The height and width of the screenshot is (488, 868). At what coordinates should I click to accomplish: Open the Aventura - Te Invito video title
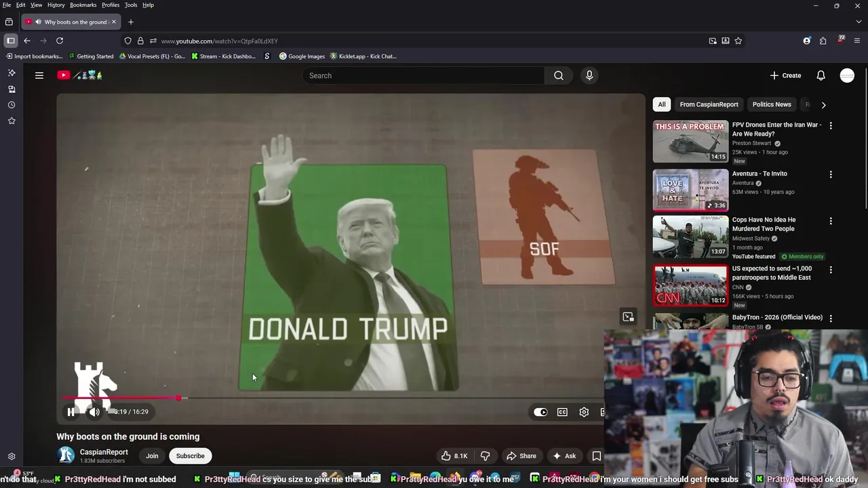click(x=759, y=174)
